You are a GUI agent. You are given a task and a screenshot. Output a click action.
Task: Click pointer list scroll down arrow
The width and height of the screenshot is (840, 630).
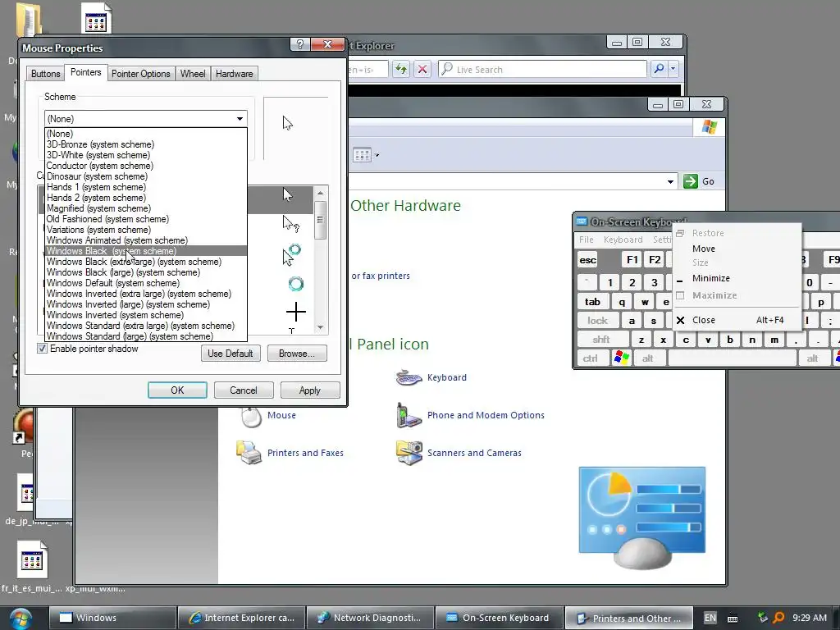click(320, 327)
